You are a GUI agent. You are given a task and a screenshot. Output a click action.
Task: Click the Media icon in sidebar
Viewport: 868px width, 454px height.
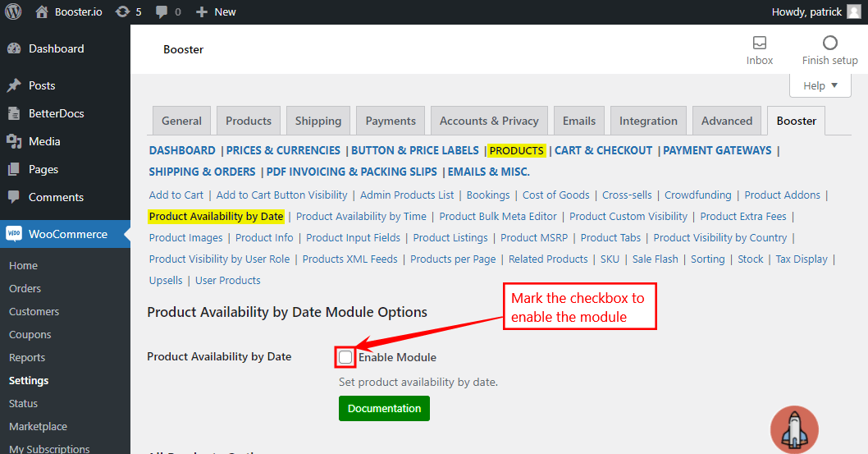pos(15,141)
